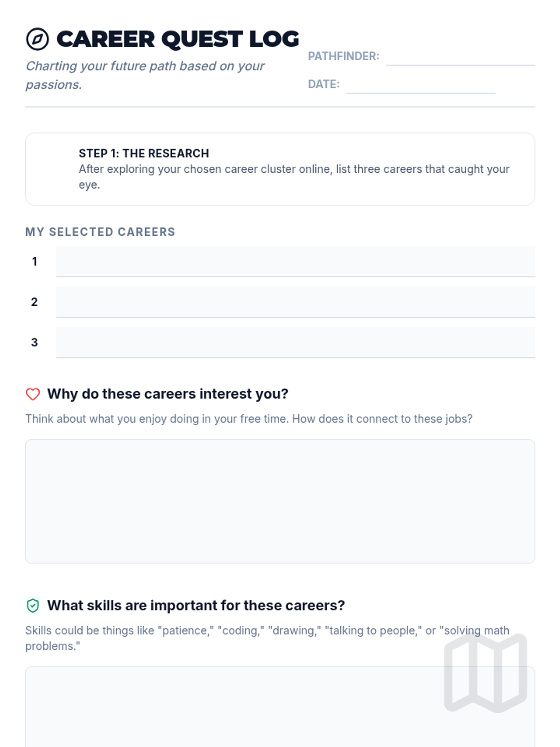
Task: Click the DATE label
Action: [x=323, y=85]
